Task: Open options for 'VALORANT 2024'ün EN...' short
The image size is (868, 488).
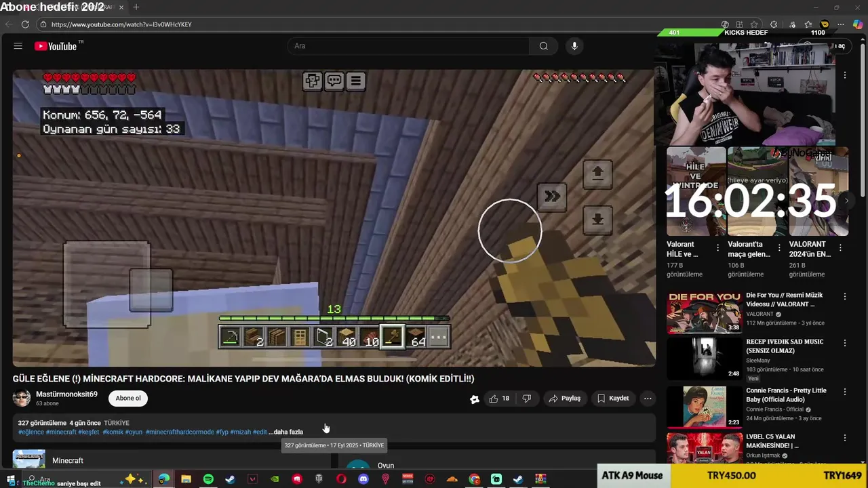Action: [x=840, y=248]
